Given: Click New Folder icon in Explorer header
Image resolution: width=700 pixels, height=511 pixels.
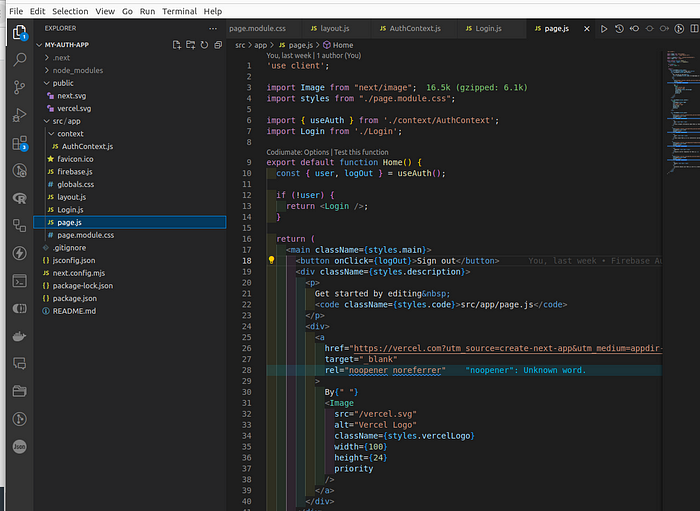Looking at the screenshot, I should tap(191, 45).
